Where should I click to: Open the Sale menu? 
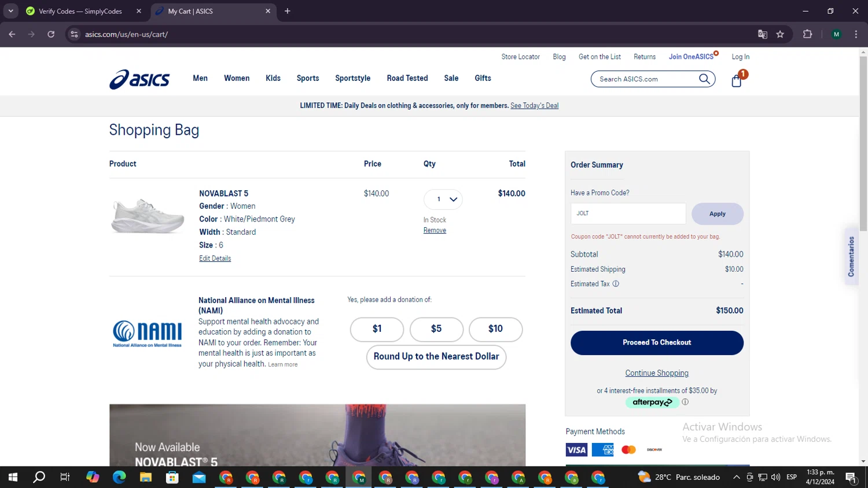click(x=451, y=78)
